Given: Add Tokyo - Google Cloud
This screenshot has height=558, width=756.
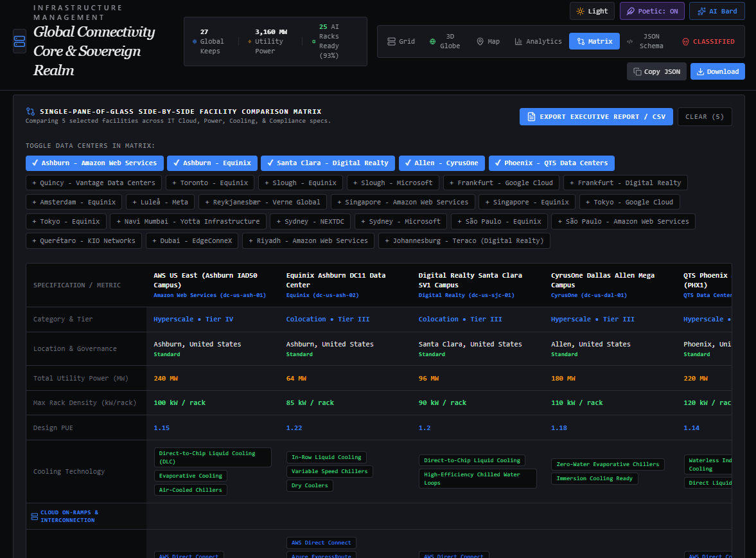Looking at the screenshot, I should click(x=629, y=203).
